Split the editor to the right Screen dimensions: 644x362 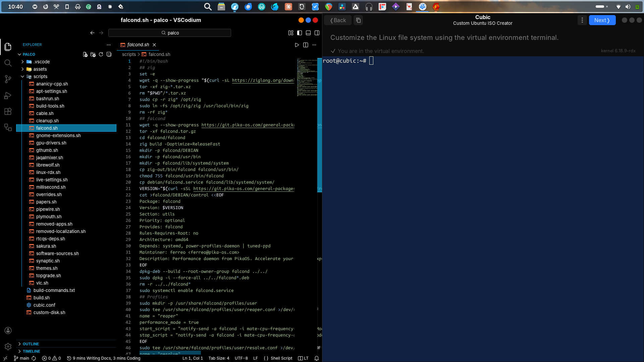(306, 45)
